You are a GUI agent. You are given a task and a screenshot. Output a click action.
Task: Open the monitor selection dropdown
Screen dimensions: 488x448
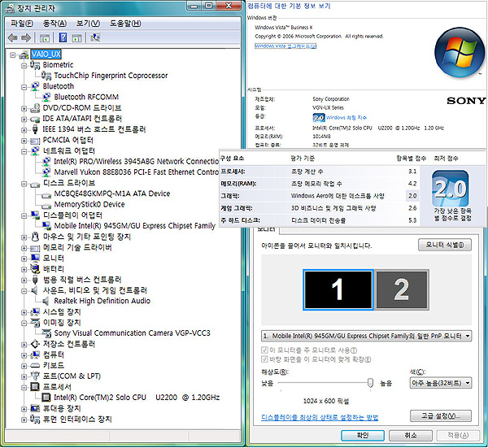point(366,336)
